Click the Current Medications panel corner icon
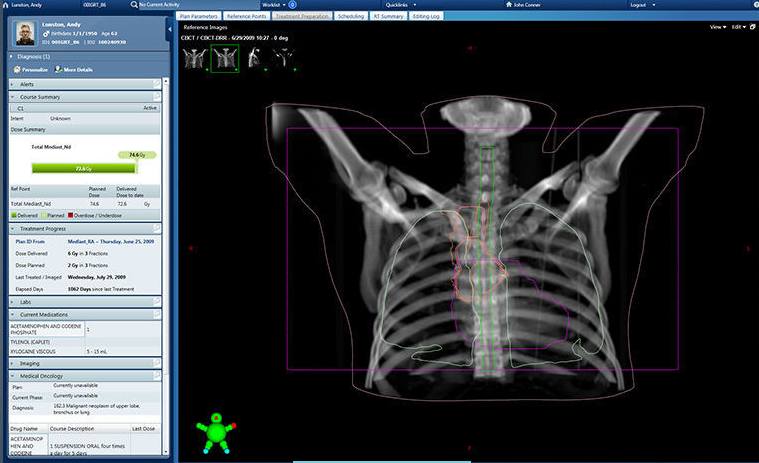Image resolution: width=759 pixels, height=463 pixels. 156,314
